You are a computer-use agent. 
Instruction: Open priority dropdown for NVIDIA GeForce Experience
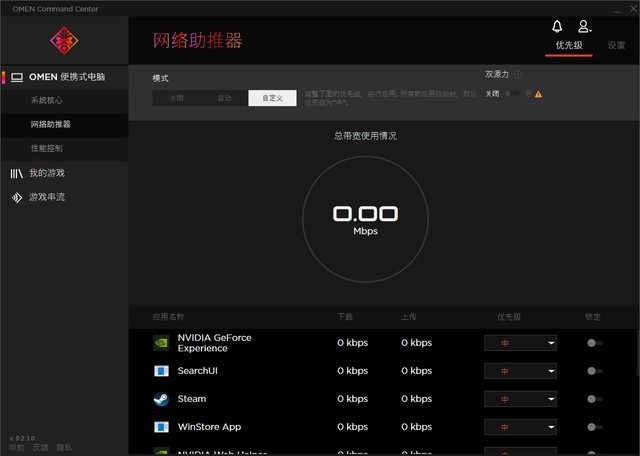[520, 343]
